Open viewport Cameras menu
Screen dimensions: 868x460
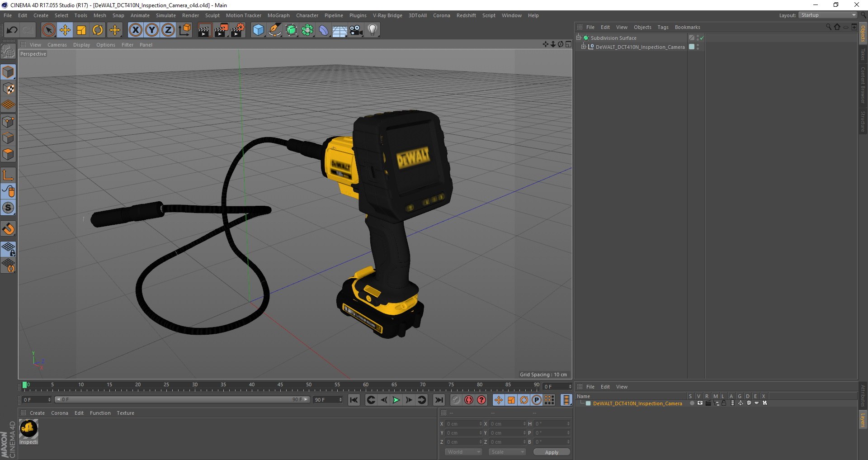pos(57,45)
